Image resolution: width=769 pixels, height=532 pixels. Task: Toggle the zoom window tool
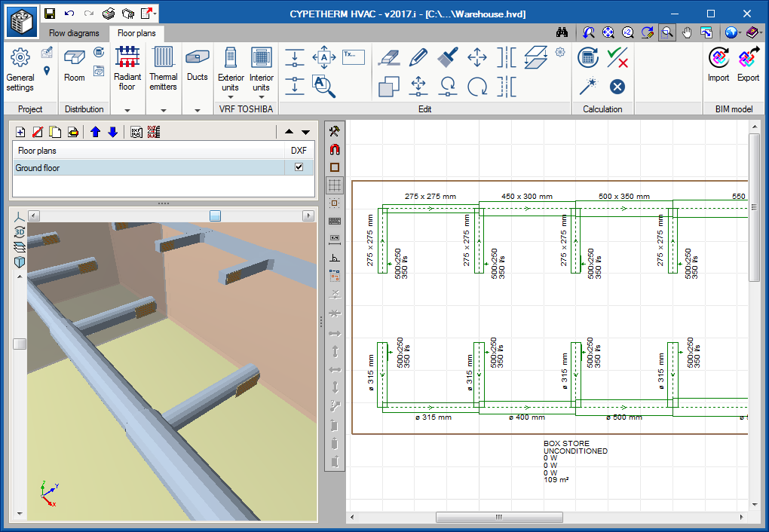pyautogui.click(x=666, y=33)
